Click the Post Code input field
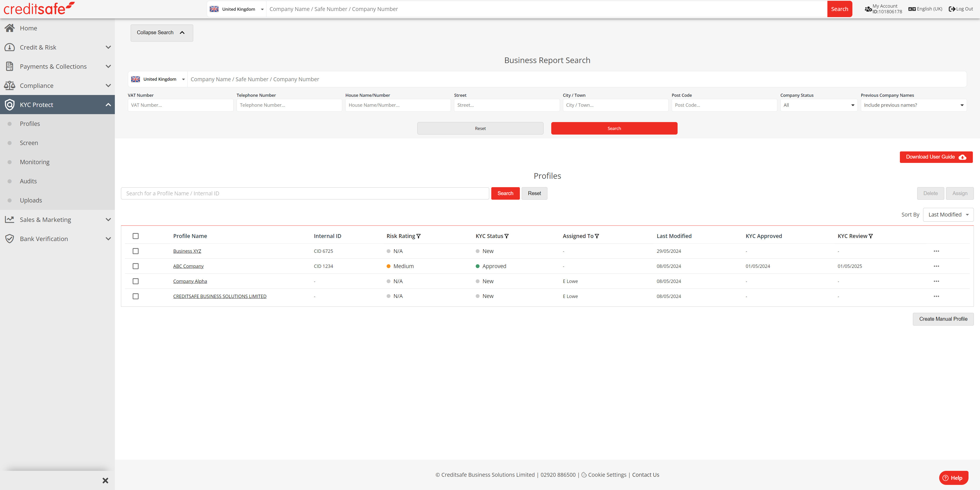Viewport: 980px width, 490px height. [x=724, y=105]
